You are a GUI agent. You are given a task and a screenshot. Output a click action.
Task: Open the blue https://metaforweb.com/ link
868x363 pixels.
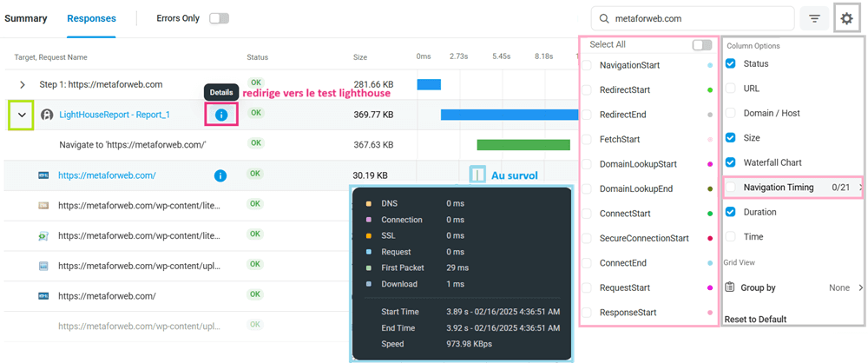coord(107,175)
